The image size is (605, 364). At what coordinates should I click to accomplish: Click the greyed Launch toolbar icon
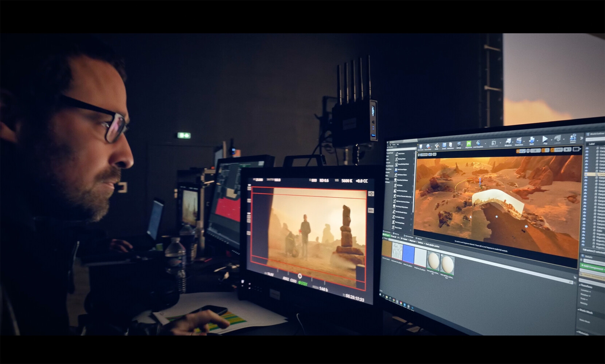coord(557,139)
